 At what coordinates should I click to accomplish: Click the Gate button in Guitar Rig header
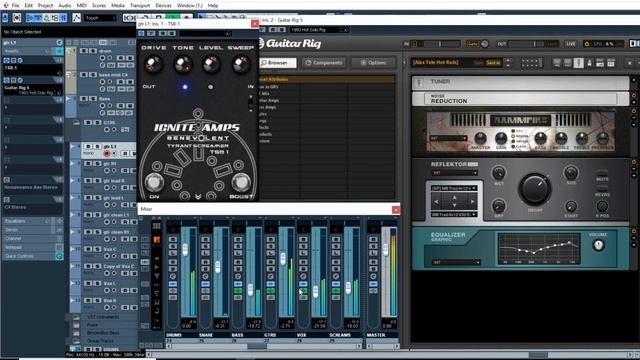click(473, 44)
